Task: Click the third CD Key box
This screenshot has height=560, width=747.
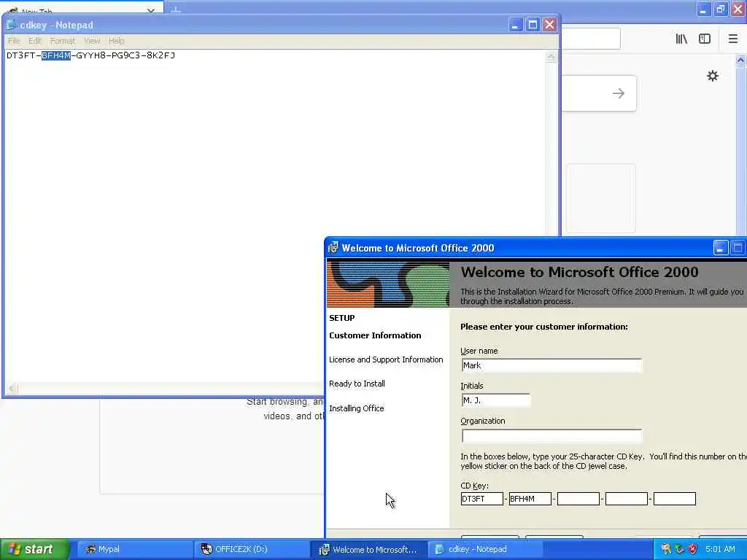Action: click(x=578, y=499)
